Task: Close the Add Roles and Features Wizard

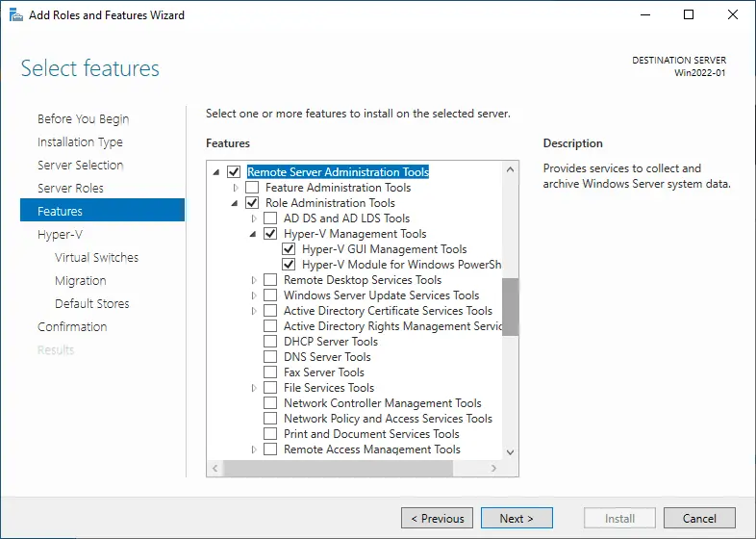Action: point(733,15)
